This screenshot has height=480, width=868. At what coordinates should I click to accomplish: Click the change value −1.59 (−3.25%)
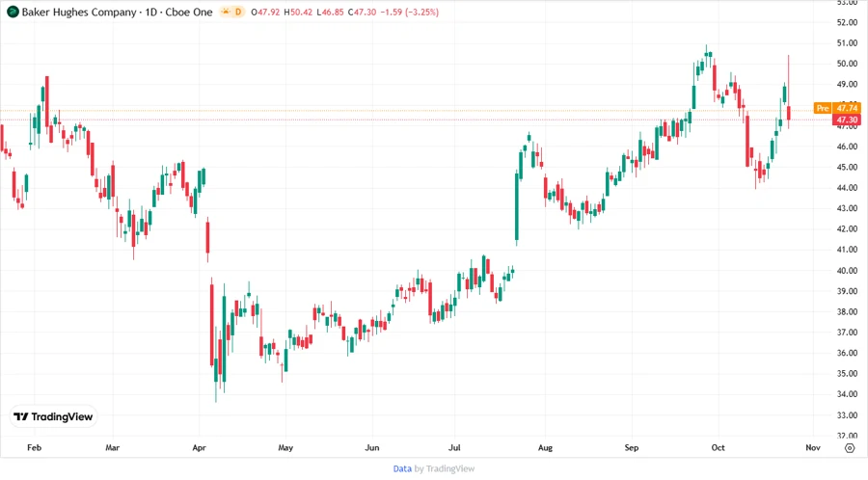(x=410, y=12)
